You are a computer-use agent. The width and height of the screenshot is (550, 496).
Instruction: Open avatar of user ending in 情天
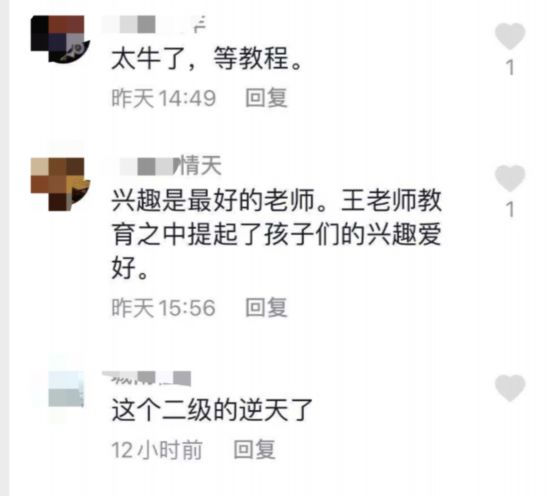coord(60,184)
